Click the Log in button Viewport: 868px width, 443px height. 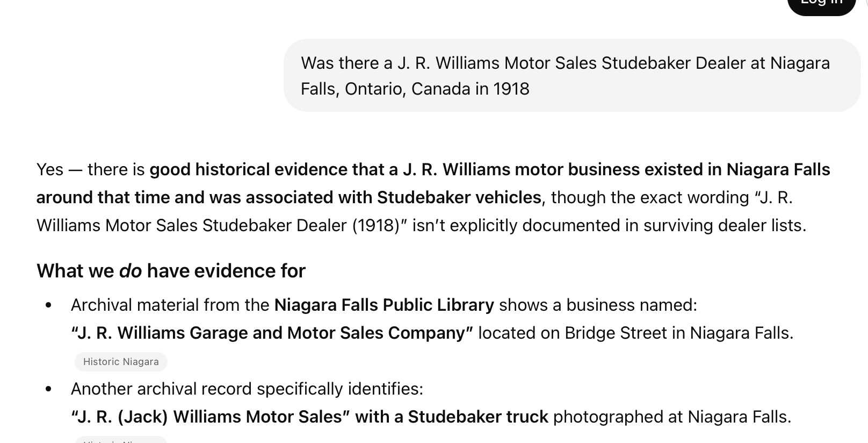click(821, 4)
